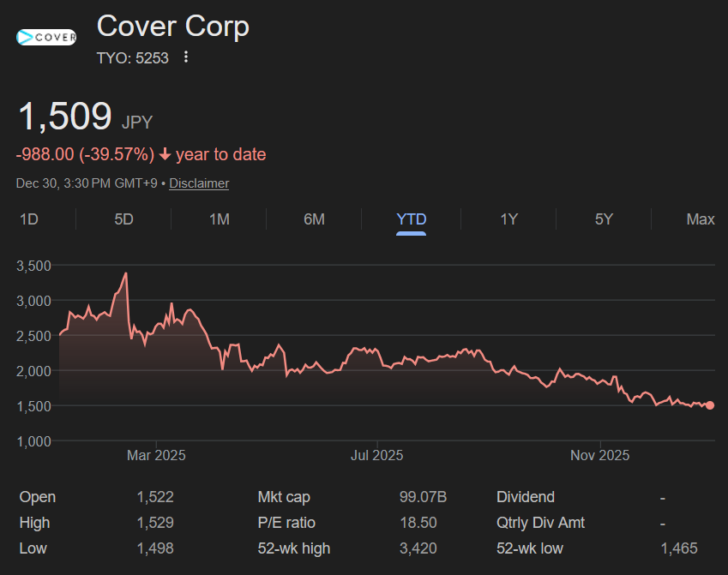
Task: Click the 1,465 52-week low value
Action: [679, 548]
